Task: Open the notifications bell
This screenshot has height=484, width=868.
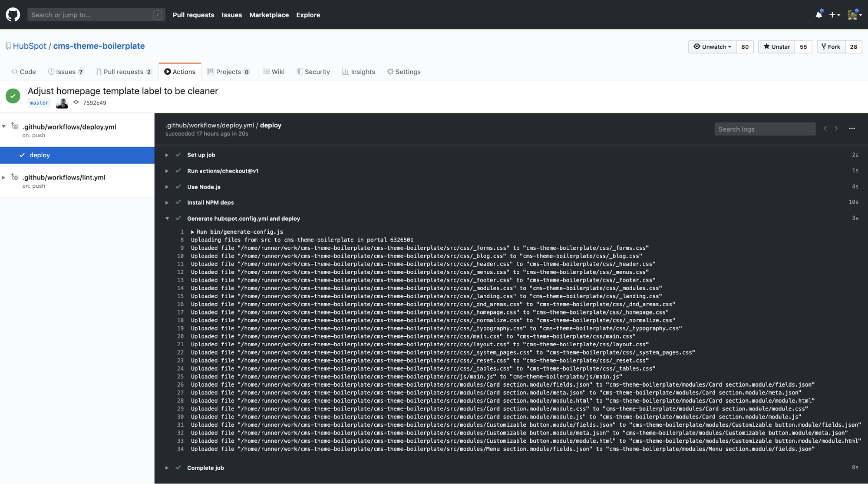Action: [818, 14]
